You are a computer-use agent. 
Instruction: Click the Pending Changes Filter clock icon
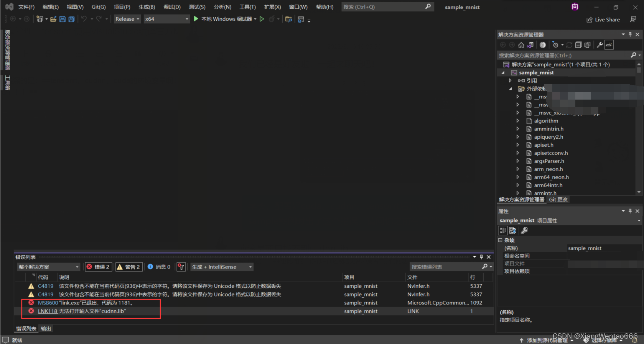pos(555,45)
